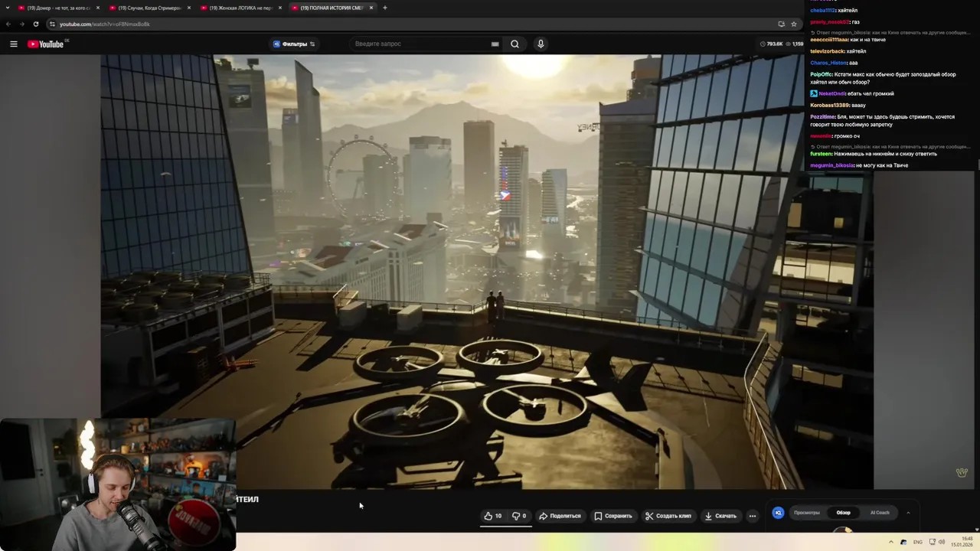The height and width of the screenshot is (551, 980).
Task: Open the YouTube hamburger guide menu
Action: 13,44
